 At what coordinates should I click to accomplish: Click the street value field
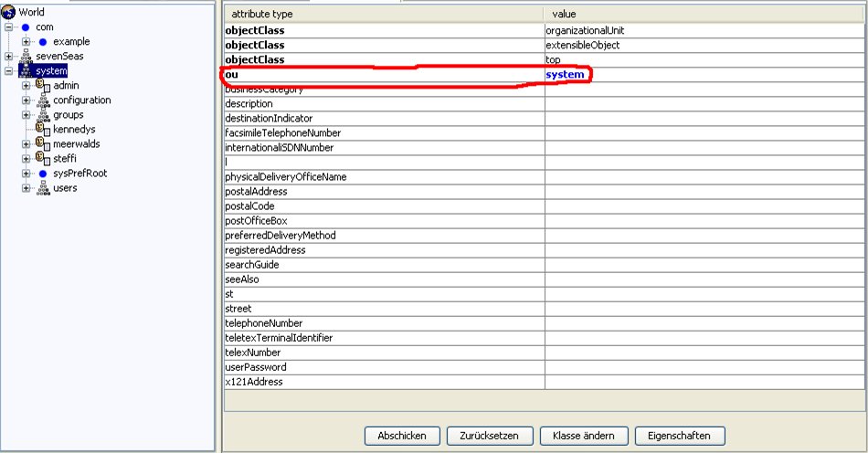(x=704, y=309)
